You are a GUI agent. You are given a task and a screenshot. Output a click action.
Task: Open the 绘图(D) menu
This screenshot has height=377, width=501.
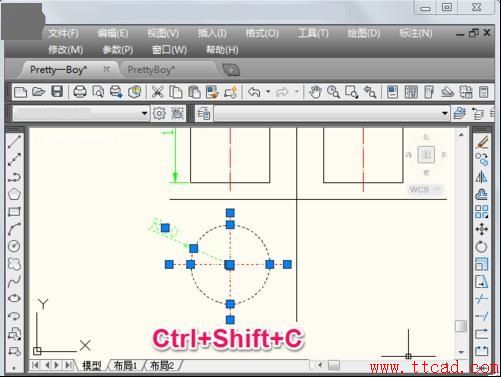363,33
